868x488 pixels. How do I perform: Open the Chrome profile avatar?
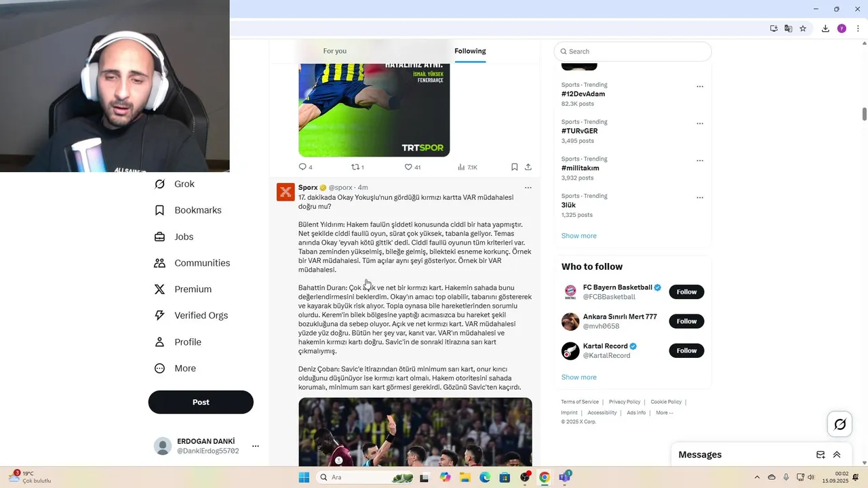click(842, 28)
